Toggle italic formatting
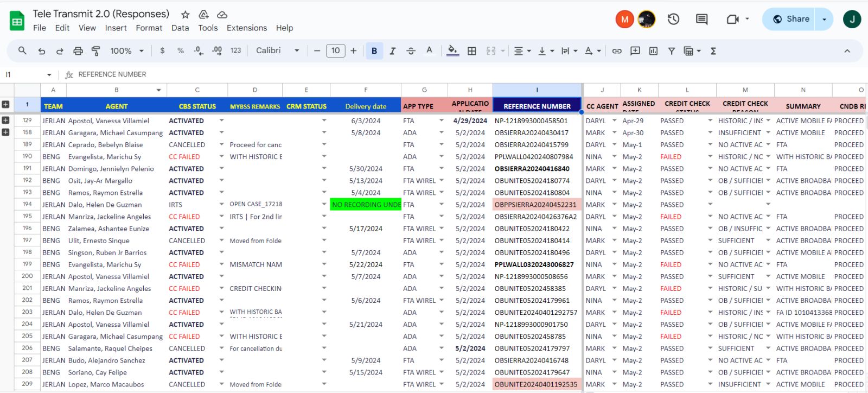The image size is (868, 393). pos(392,51)
